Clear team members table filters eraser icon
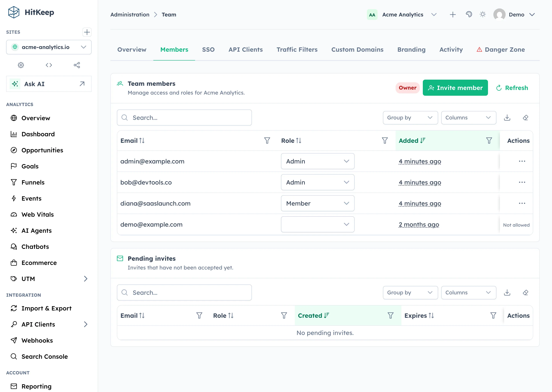 [525, 118]
